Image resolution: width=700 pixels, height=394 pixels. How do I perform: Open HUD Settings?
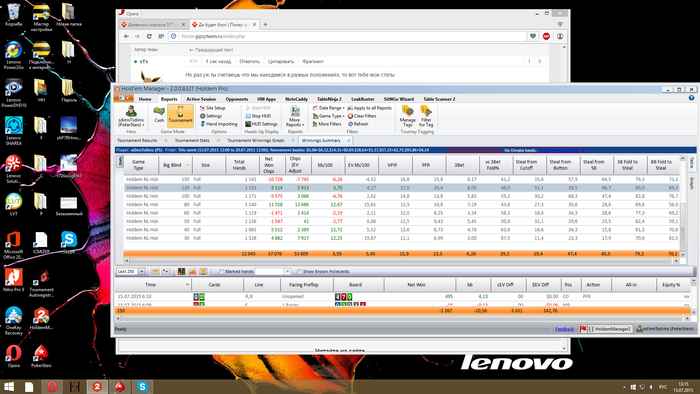click(x=261, y=124)
